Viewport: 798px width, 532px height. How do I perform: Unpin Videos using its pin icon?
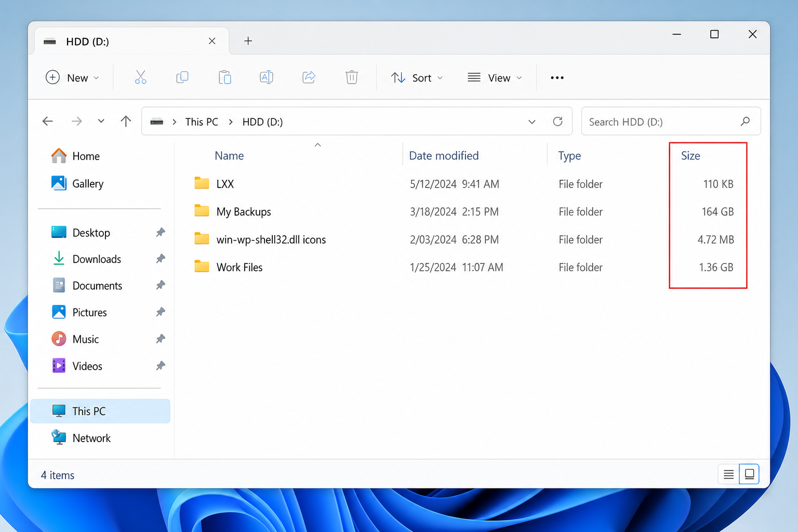161,366
